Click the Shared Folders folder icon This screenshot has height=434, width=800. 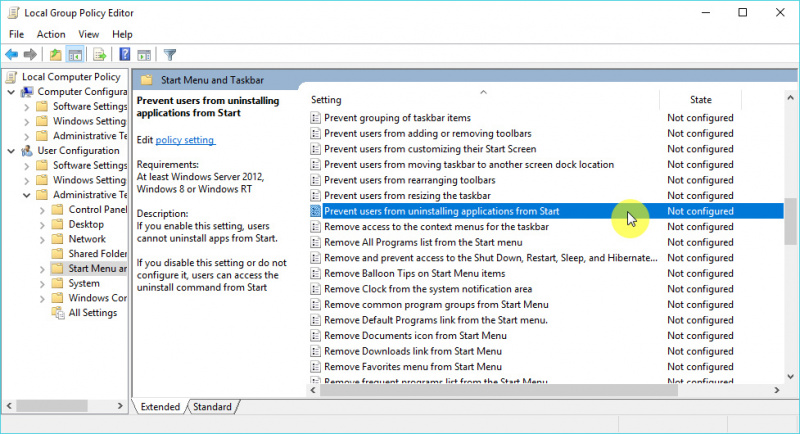click(58, 254)
